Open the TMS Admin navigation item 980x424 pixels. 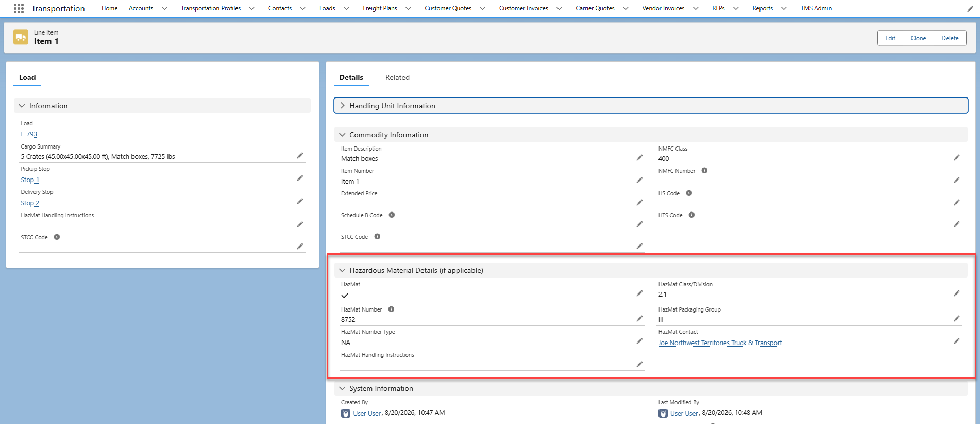tap(816, 8)
